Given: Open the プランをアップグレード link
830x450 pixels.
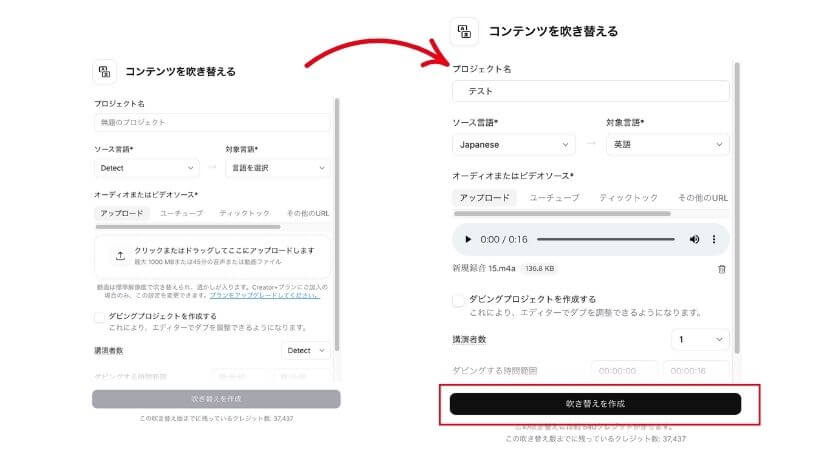Looking at the screenshot, I should (x=264, y=295).
